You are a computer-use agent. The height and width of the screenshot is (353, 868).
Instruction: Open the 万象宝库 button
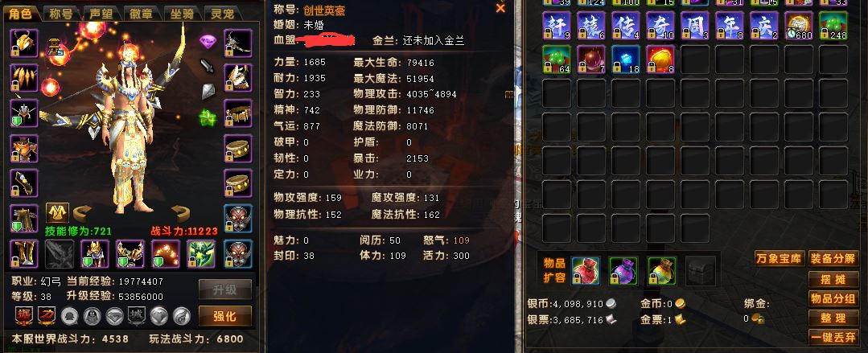pyautogui.click(x=779, y=258)
